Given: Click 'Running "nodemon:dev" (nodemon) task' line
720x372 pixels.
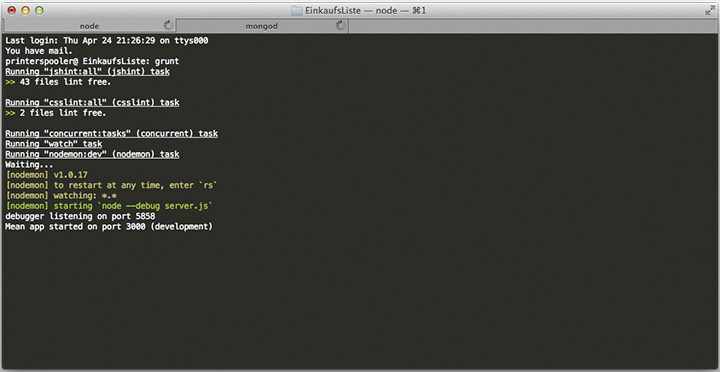Looking at the screenshot, I should coord(92,154).
